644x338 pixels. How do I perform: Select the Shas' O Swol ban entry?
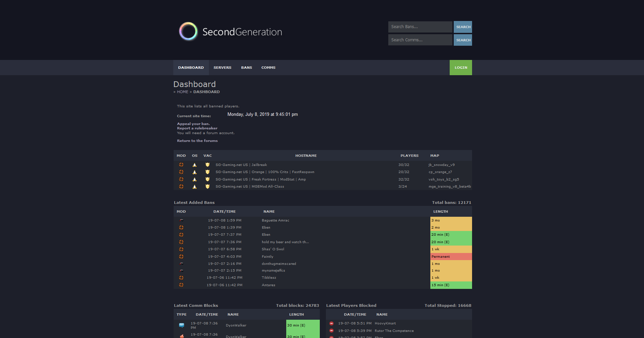click(273, 249)
